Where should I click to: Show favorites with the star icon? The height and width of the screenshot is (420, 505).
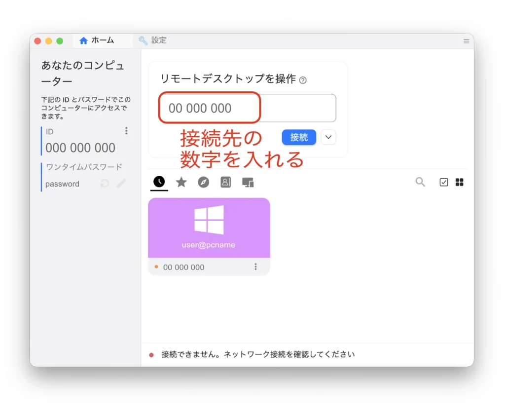[x=181, y=182]
